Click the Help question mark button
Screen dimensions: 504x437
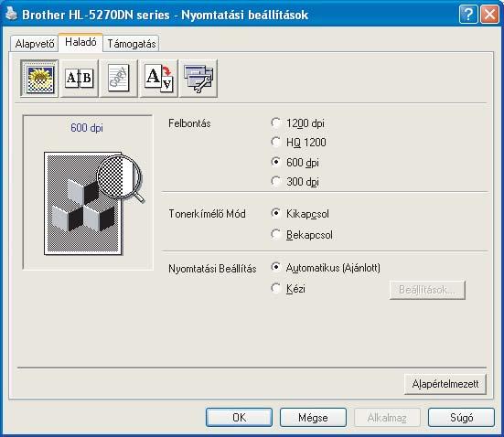(468, 15)
